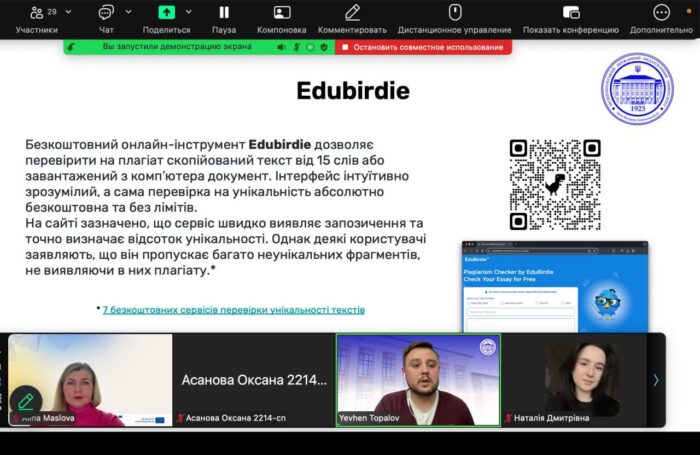The height and width of the screenshot is (455, 700).
Task: Expand the arrow next to Чат
Action: [x=128, y=12]
